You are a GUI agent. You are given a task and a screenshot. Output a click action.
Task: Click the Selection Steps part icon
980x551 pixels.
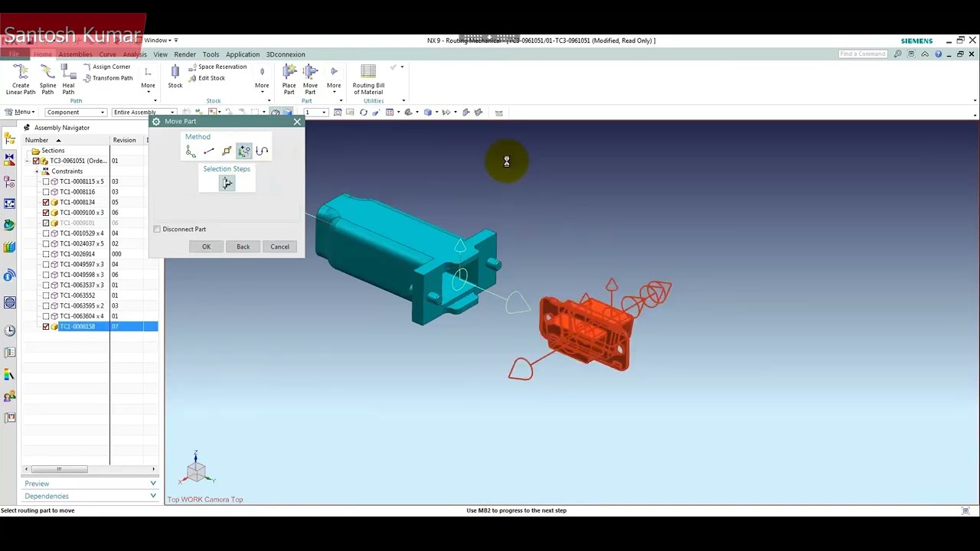point(227,183)
